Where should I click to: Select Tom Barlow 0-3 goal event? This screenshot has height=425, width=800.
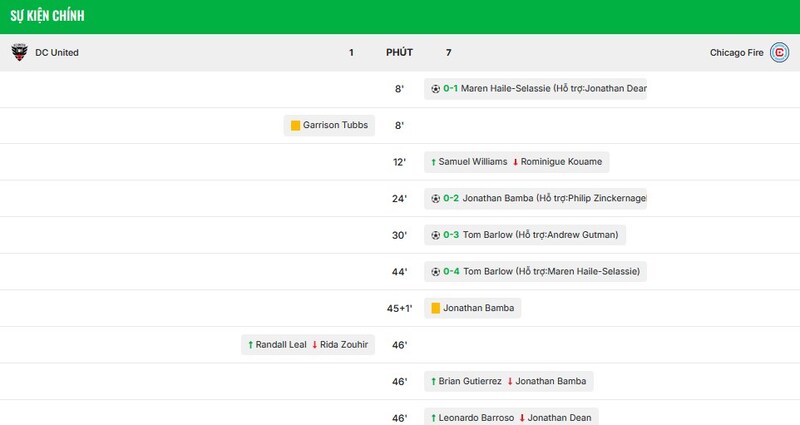click(524, 235)
